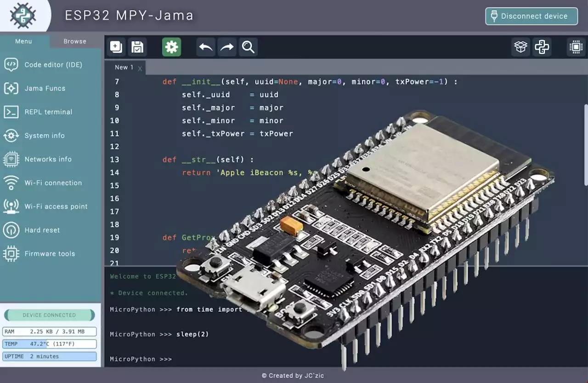This screenshot has height=383, width=588.
Task: Click the 'def __init__' code line 7
Action: pos(310,81)
